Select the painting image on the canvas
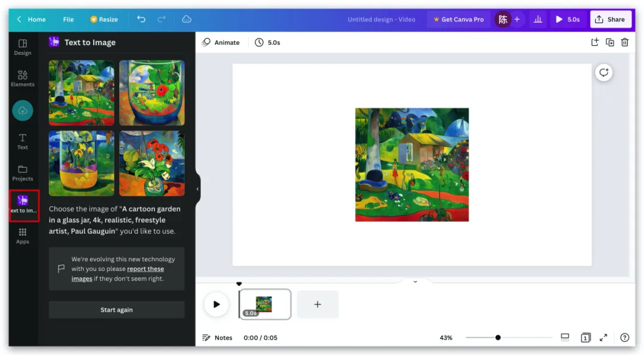 412,165
